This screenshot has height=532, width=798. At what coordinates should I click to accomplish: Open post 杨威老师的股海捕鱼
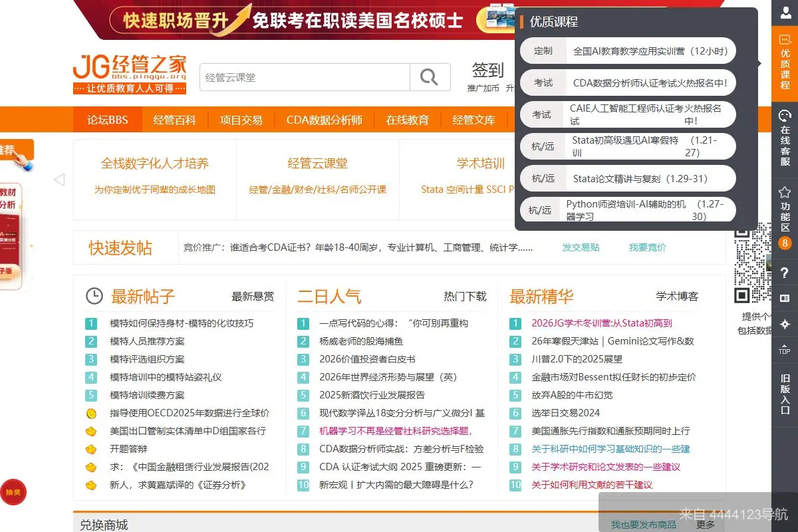point(361,341)
